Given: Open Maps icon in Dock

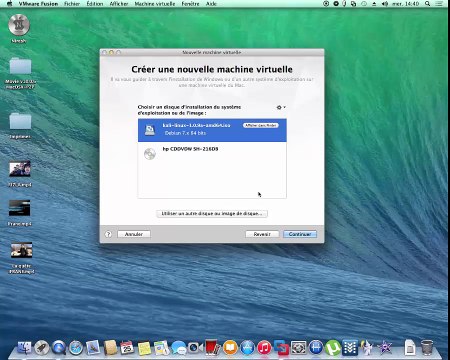Looking at the screenshot, I should [x=161, y=348].
